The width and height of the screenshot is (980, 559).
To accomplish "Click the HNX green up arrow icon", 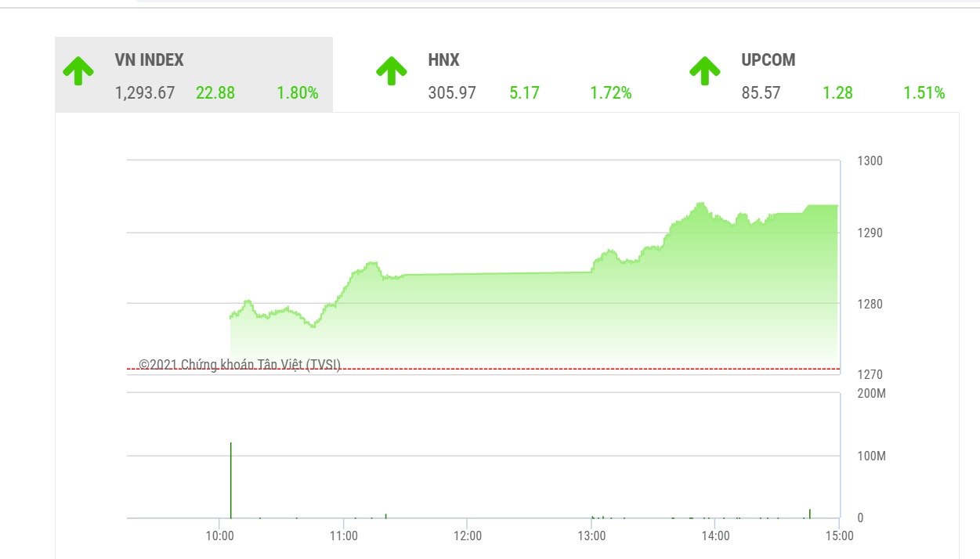I will click(392, 71).
